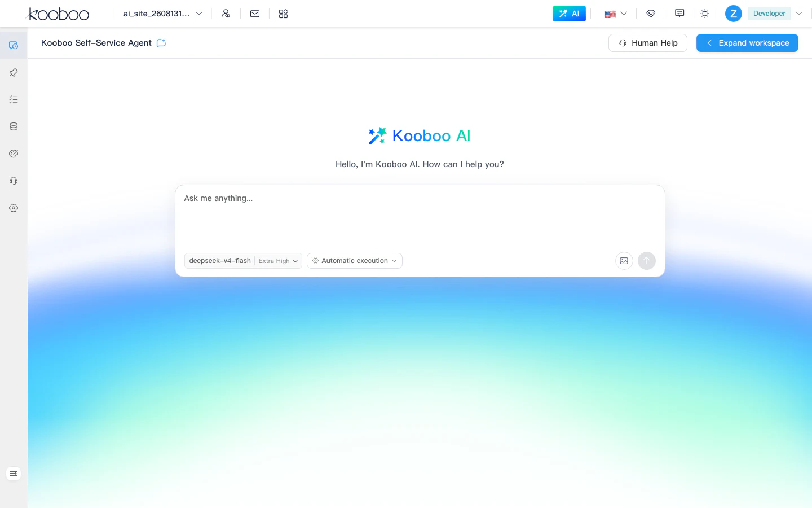This screenshot has width=812, height=508.
Task: Click the gradient AI button
Action: point(569,14)
